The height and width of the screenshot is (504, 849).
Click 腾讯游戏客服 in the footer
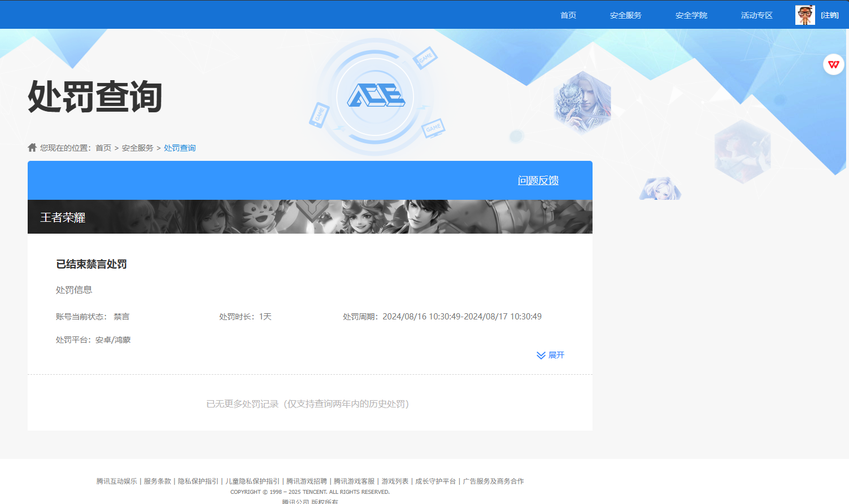coord(355,481)
